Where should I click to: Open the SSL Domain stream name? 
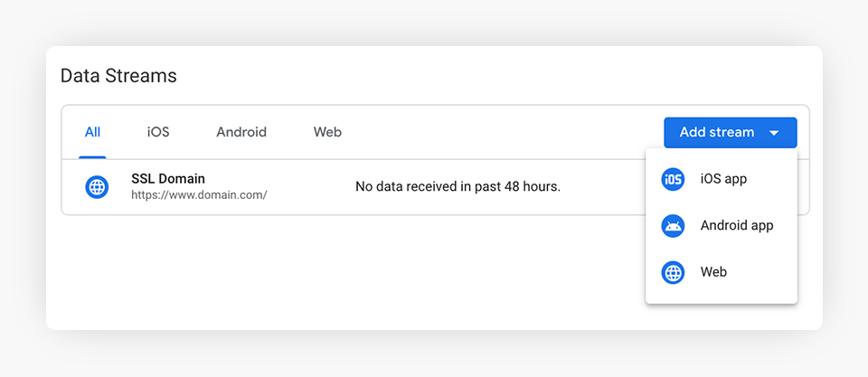[x=168, y=179]
